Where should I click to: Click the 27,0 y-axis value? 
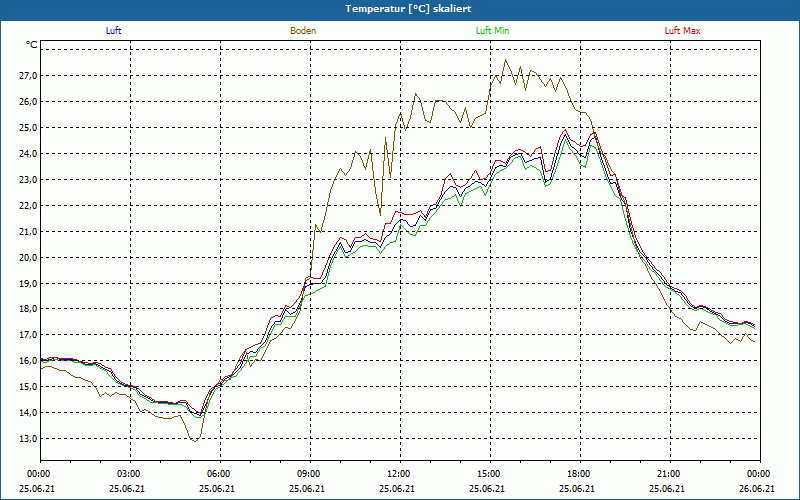tap(28, 76)
